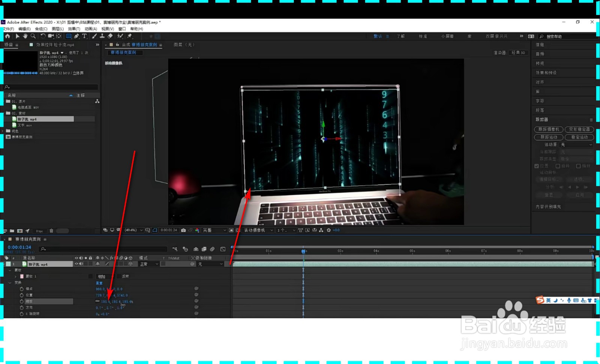Toggle stopwatch for 位置 property

click(x=22, y=295)
